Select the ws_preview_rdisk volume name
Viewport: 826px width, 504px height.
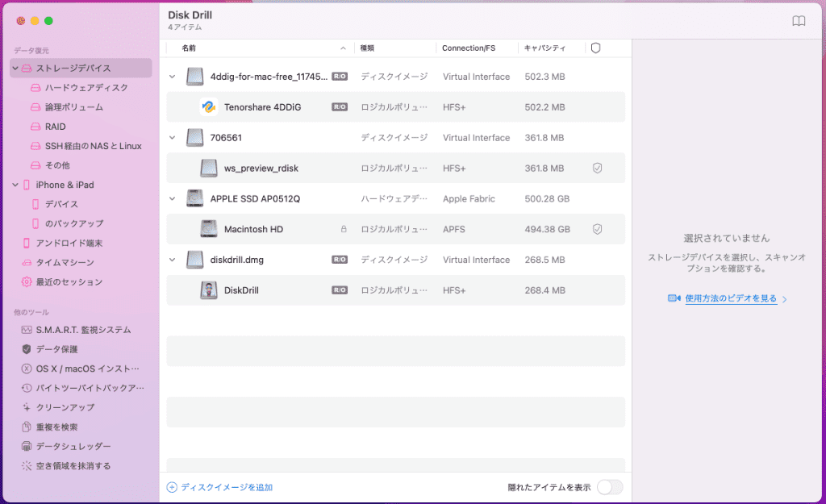[x=261, y=168]
